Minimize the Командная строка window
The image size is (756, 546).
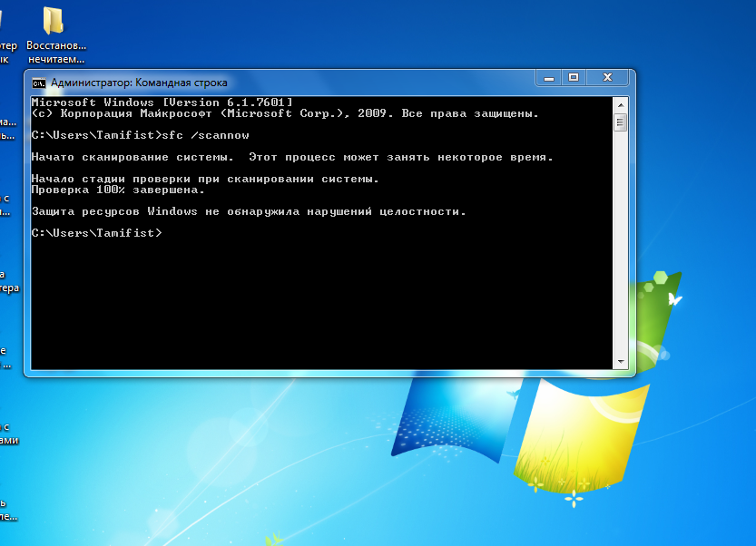point(549,78)
